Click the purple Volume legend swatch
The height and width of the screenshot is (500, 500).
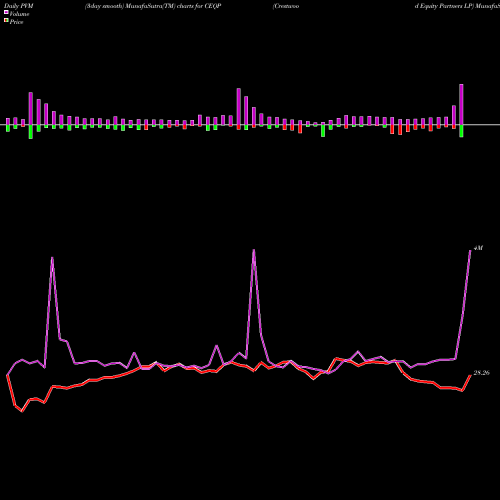(6, 13)
